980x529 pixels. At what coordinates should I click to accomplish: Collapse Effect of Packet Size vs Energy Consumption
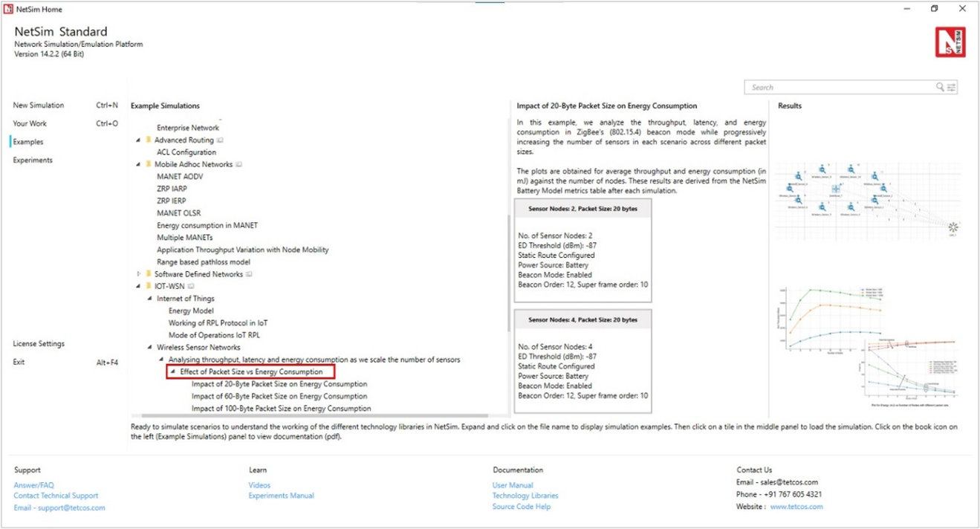click(173, 371)
